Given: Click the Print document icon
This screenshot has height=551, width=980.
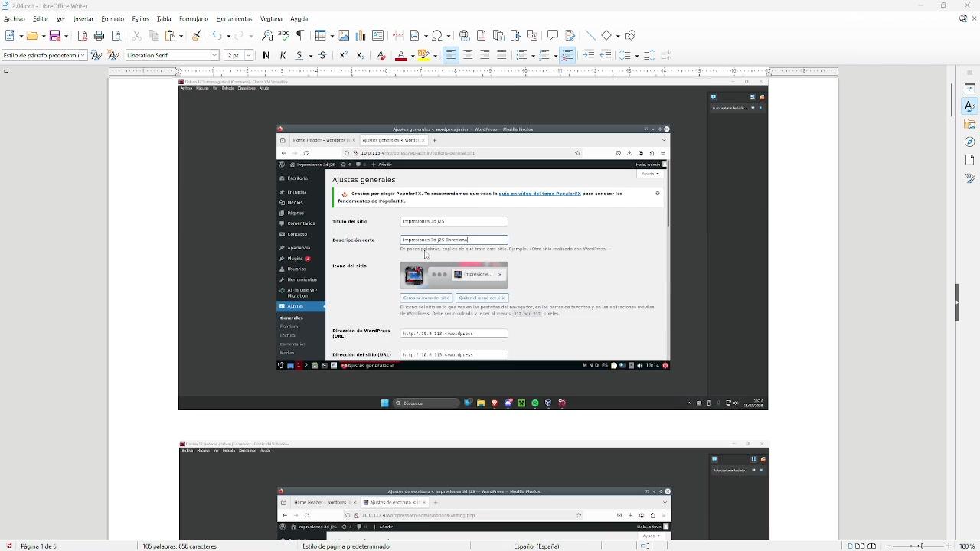Looking at the screenshot, I should coord(99,36).
